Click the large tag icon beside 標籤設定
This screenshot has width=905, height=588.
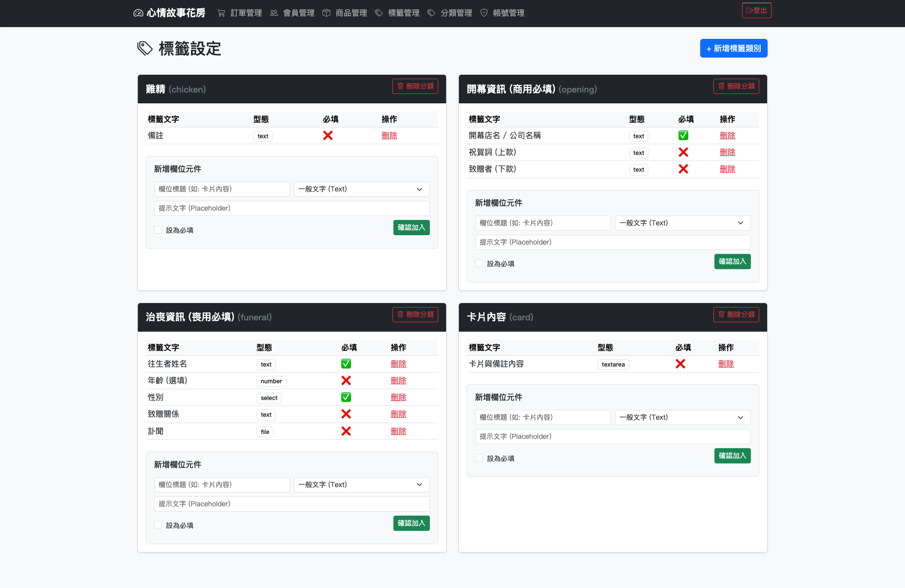tap(145, 48)
